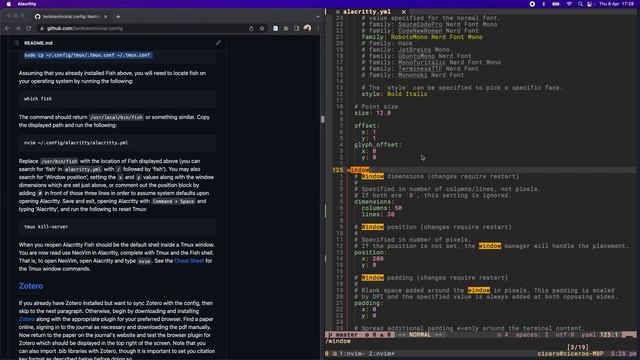
Task: Select tmux window '1:nvim-'
Action: point(352,354)
